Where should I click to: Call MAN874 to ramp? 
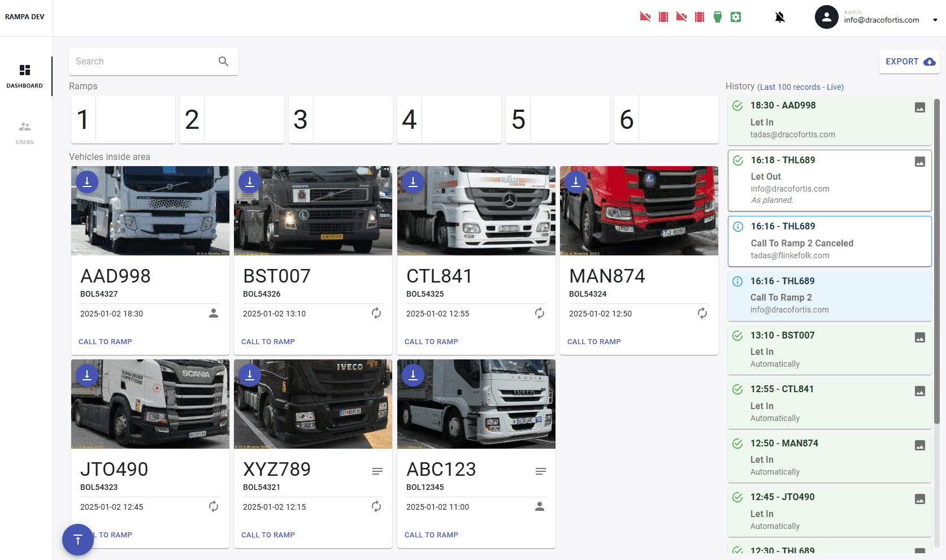(594, 342)
